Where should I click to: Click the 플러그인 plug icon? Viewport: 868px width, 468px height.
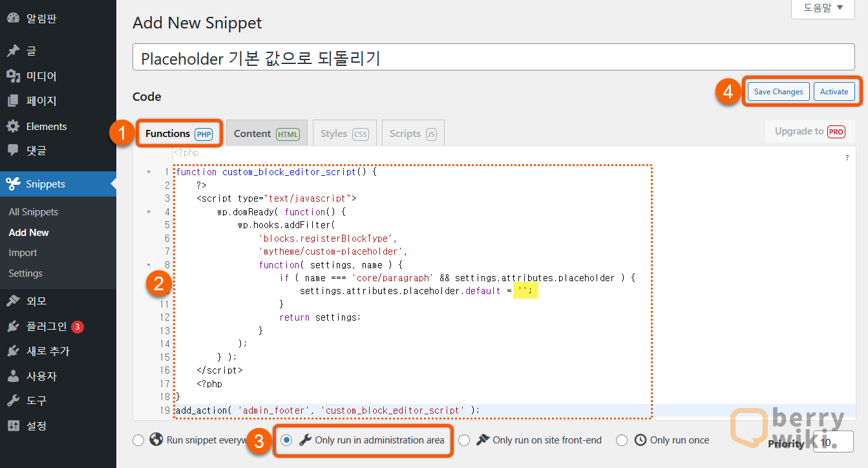pos(13,326)
